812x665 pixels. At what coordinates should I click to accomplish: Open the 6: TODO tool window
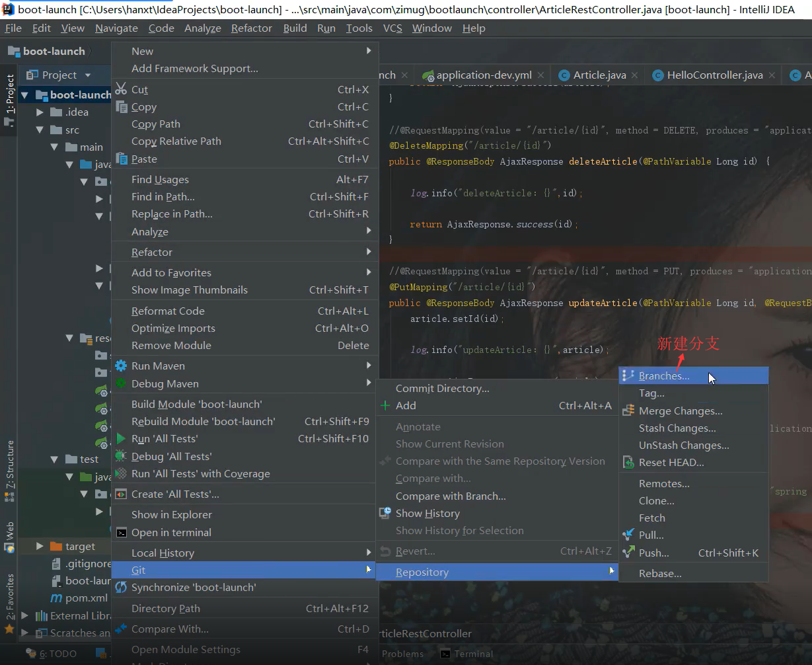pos(52,654)
